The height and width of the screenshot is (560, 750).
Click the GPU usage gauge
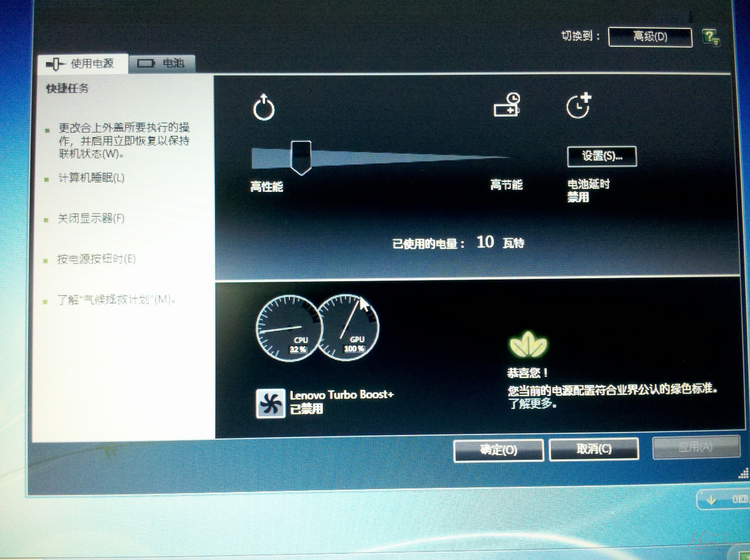[350, 328]
